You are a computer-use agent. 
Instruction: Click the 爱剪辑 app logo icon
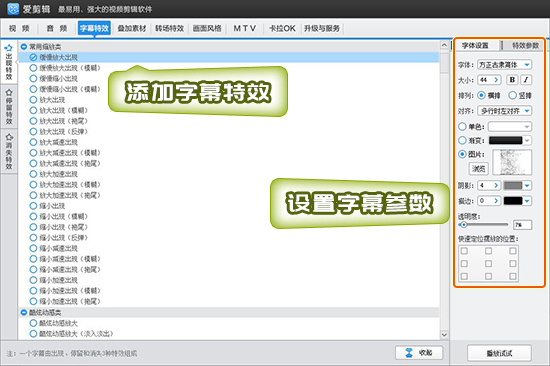(13, 9)
